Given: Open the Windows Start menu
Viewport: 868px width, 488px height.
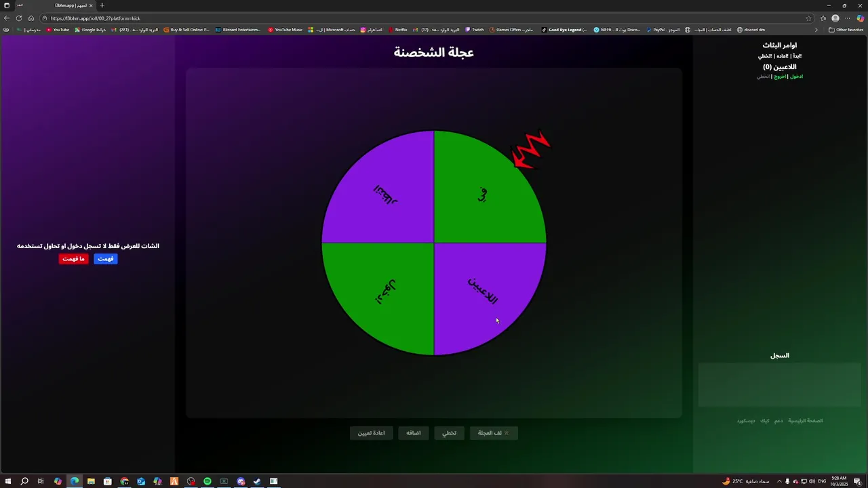Looking at the screenshot, I should click(8, 481).
